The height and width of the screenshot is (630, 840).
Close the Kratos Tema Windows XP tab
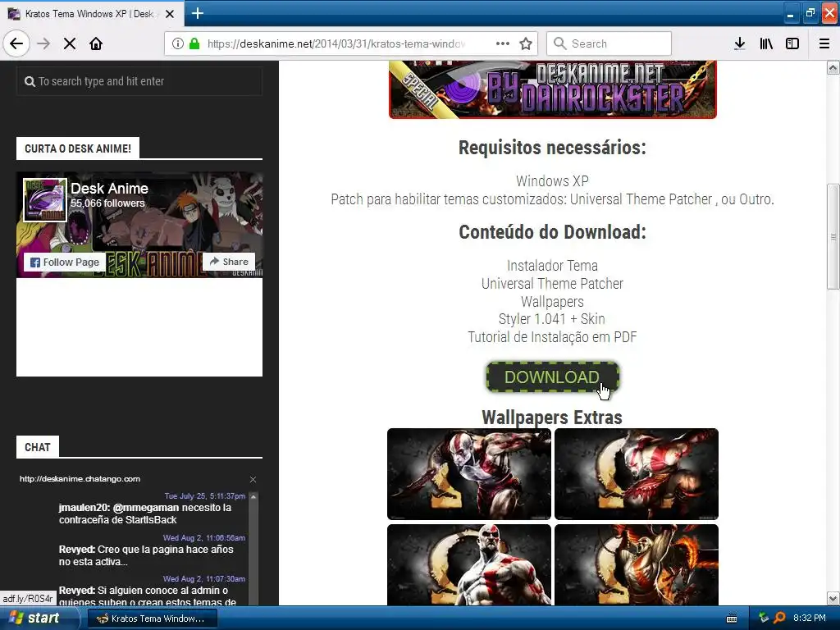point(170,14)
